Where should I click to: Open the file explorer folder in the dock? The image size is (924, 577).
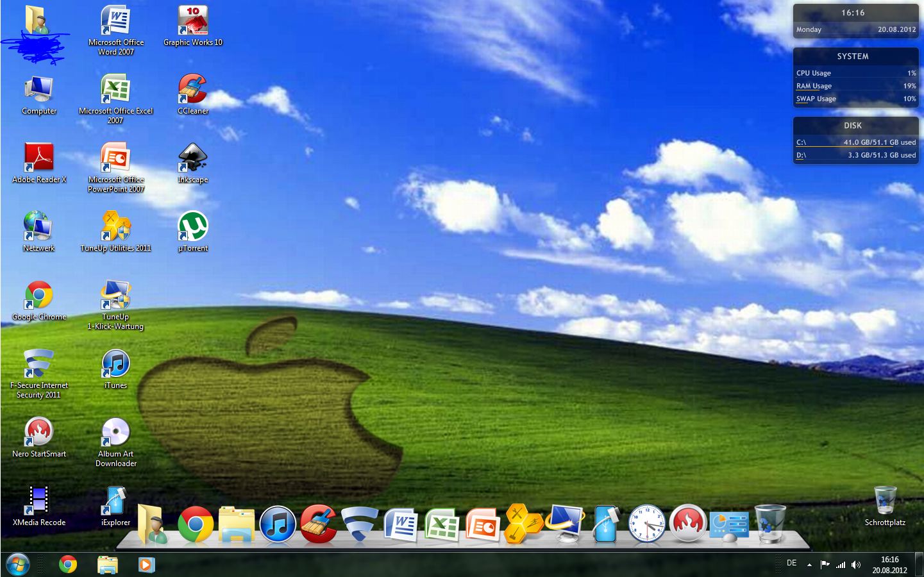[237, 524]
